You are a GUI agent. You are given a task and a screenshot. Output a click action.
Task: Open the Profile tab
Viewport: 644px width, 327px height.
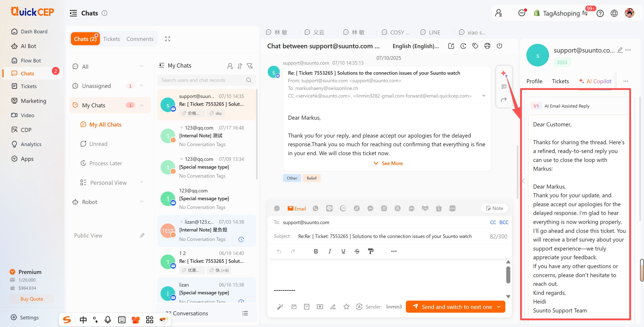pos(534,81)
